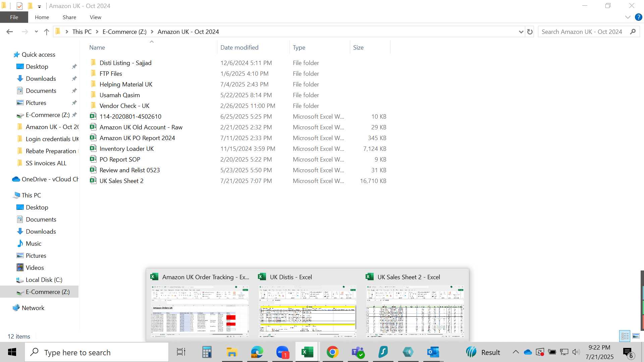Click the taskbar search box
The image size is (644, 362).
tap(97, 352)
